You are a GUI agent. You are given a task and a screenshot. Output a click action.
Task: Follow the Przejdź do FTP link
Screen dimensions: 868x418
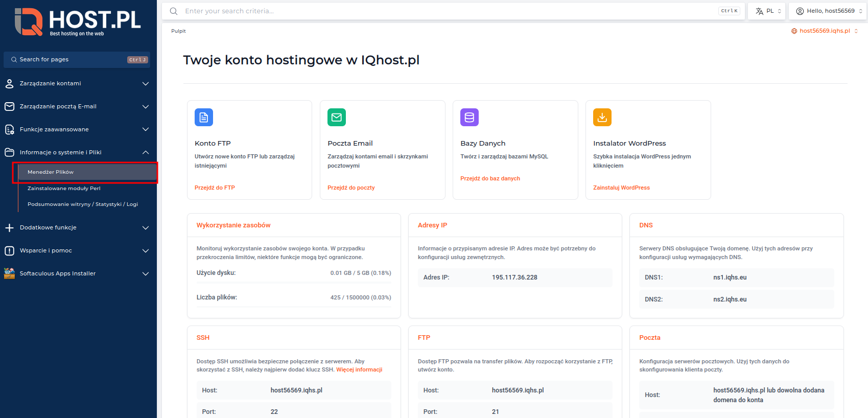[x=215, y=188]
